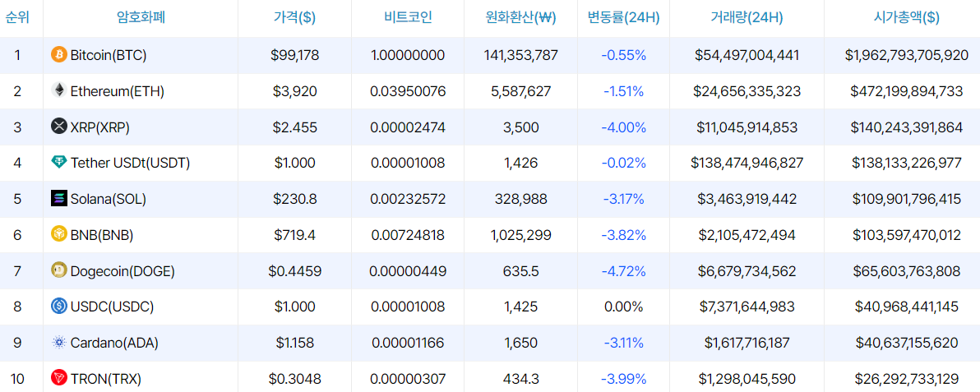Click the -3.82% change for BNB
Image resolution: width=980 pixels, height=392 pixels.
pos(624,235)
